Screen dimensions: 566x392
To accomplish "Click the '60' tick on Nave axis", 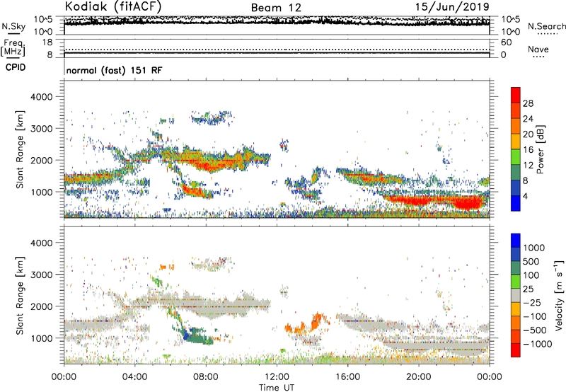I will tap(507, 42).
